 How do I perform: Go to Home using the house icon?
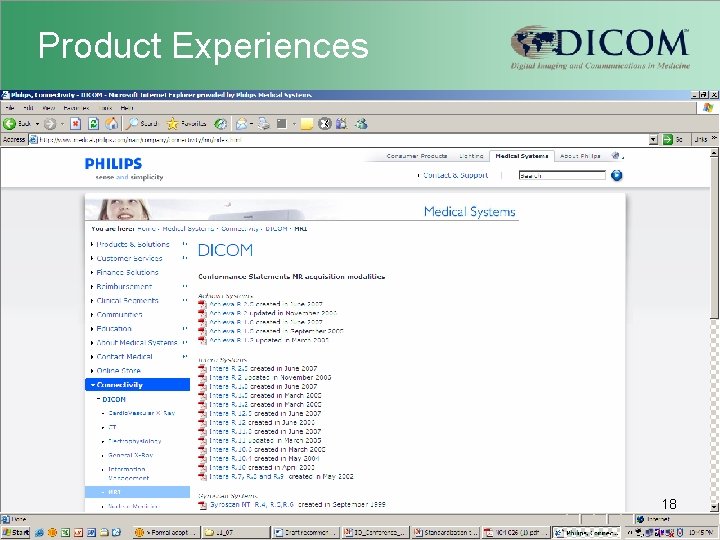(112, 124)
